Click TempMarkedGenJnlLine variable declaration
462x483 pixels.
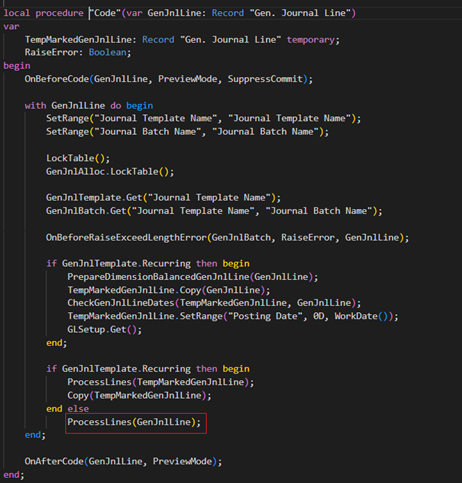click(x=182, y=40)
